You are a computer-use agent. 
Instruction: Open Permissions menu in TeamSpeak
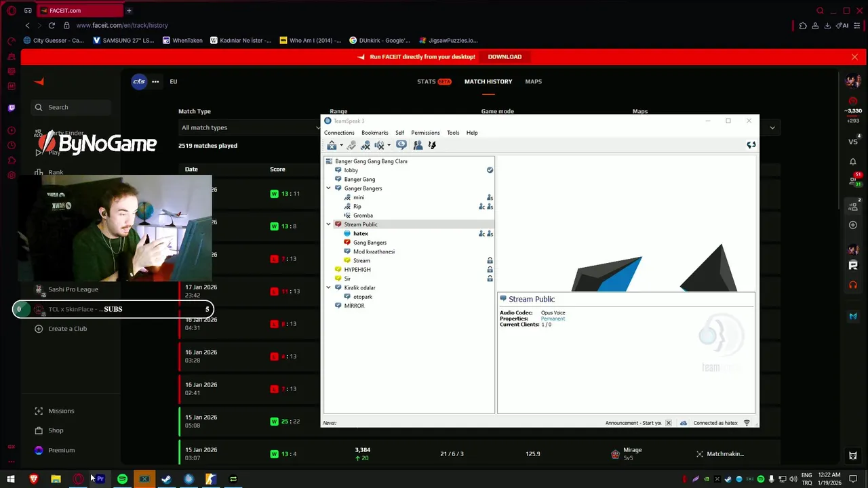click(425, 133)
